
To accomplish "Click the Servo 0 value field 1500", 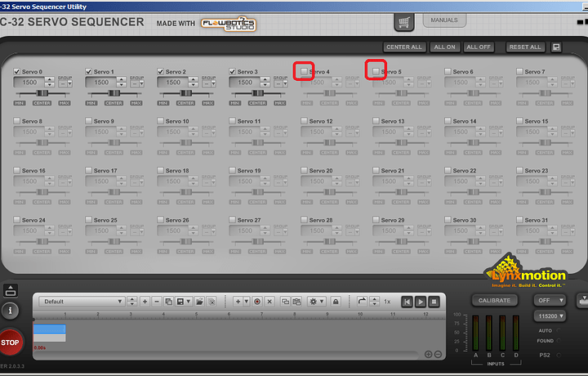I will pos(29,83).
